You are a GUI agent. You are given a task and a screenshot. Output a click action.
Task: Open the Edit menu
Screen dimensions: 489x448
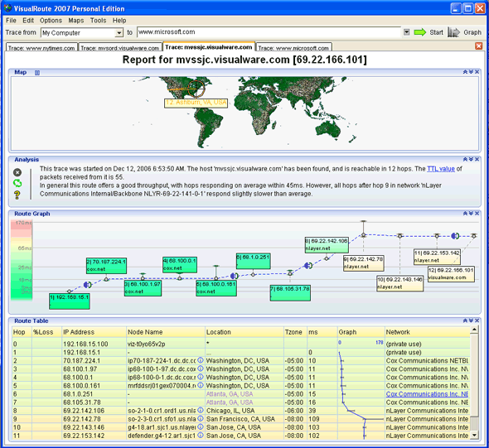(x=28, y=21)
